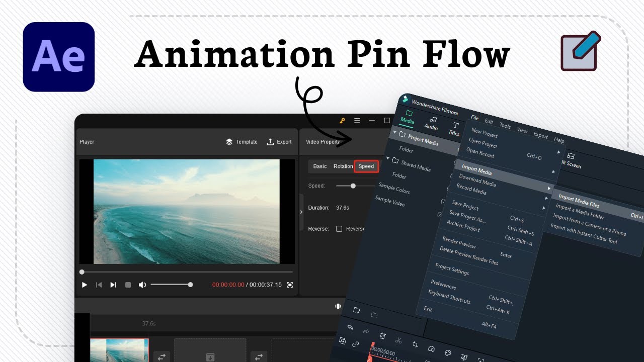Viewport: 644px width, 362px height.
Task: Collapse Shared Media tree in Filmora
Action: click(x=388, y=158)
